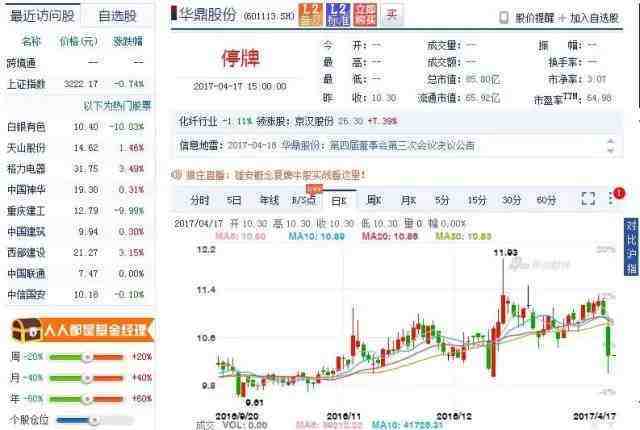640x430 pixels.
Task: Click the 买 buy button
Action: click(x=392, y=15)
